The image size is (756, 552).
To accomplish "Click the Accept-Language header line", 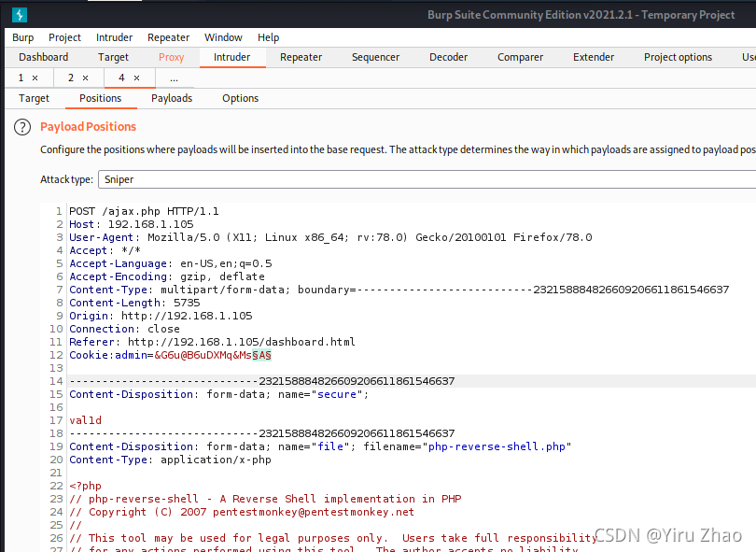I will 170,263.
